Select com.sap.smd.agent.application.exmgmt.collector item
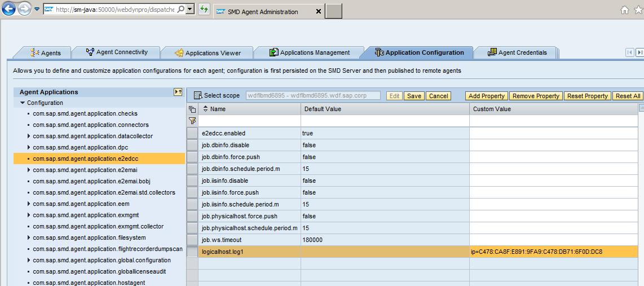This screenshot has height=286, width=644. 98,226
